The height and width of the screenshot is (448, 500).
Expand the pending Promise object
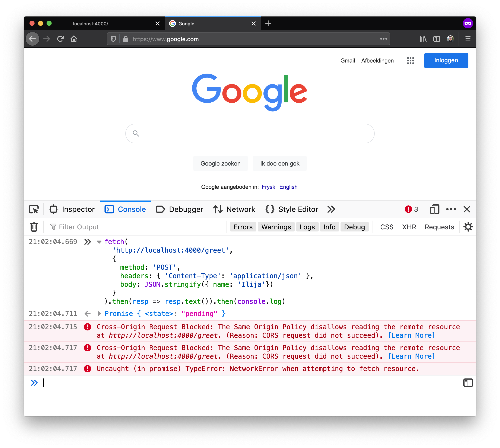pyautogui.click(x=99, y=314)
